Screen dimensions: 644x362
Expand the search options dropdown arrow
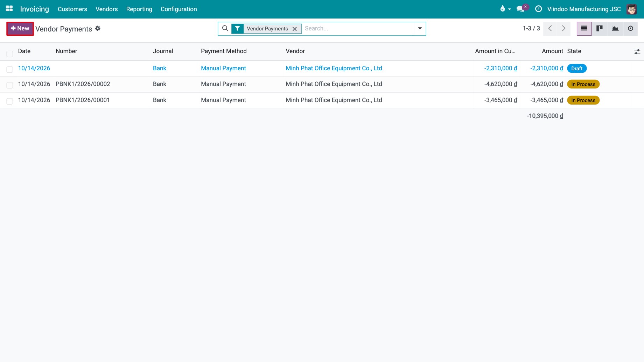point(420,29)
